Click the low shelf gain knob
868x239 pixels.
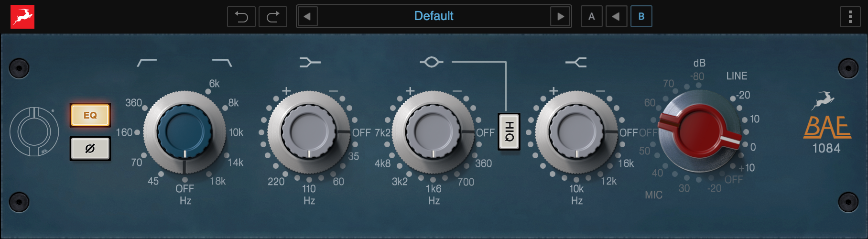[x=309, y=131]
